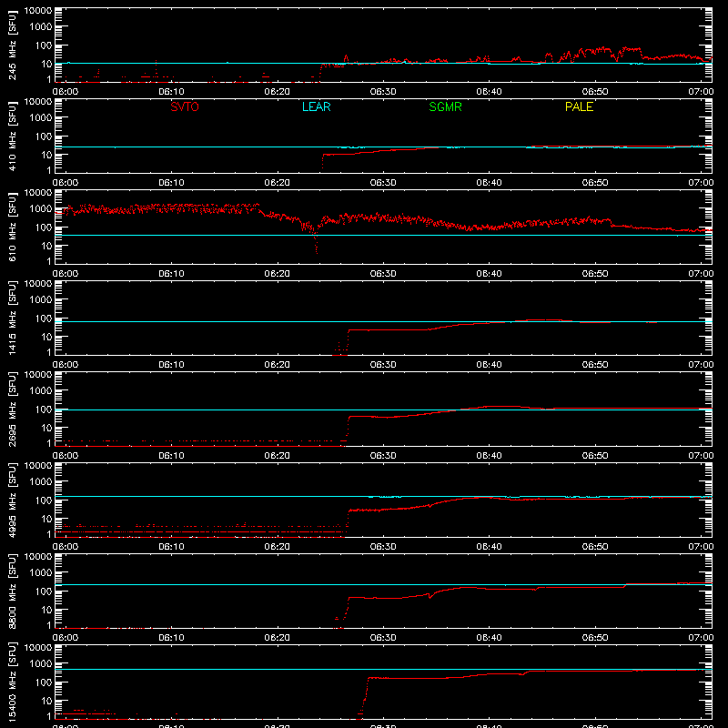Click the 100 tick of the 1415 MHz plot

44,318
